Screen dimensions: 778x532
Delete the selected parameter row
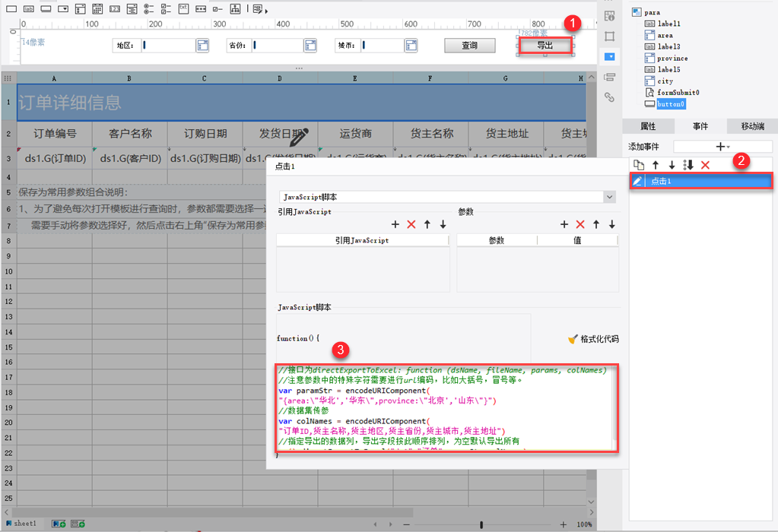click(x=580, y=225)
